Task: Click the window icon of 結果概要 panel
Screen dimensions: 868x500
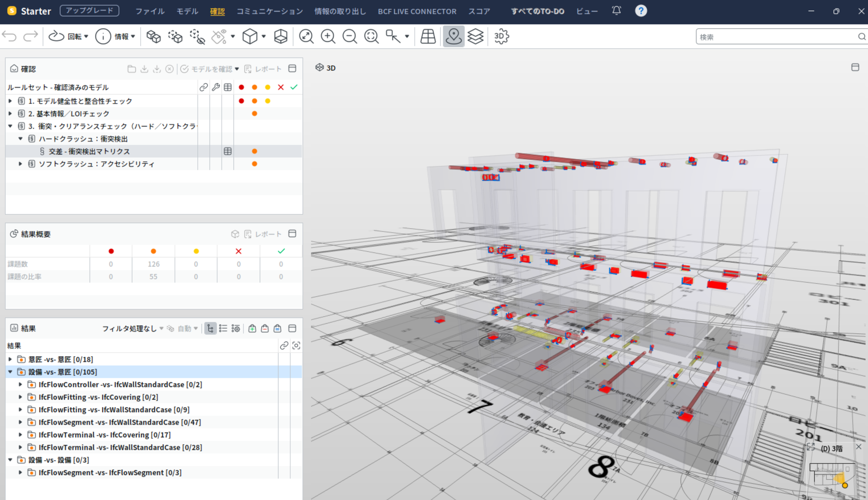Action: (292, 234)
